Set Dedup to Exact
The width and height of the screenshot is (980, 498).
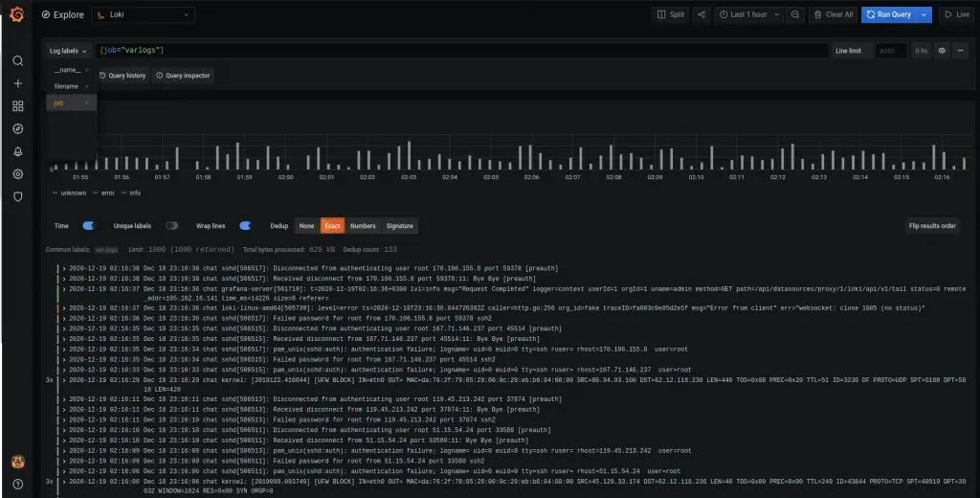[x=332, y=226]
